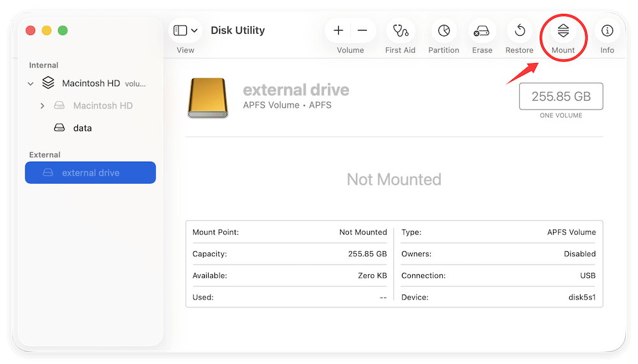This screenshot has height=364, width=638.
Task: Click the External section header
Action: point(45,155)
